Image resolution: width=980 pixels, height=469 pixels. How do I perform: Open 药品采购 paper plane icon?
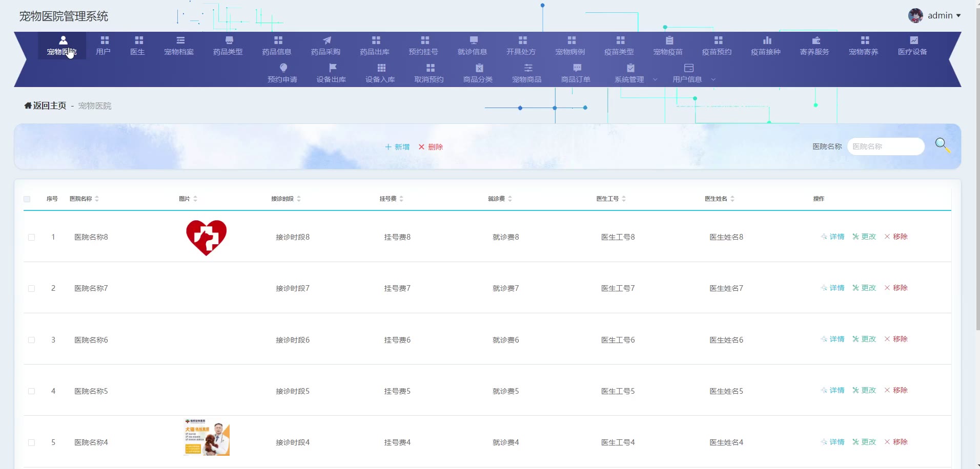tap(326, 40)
